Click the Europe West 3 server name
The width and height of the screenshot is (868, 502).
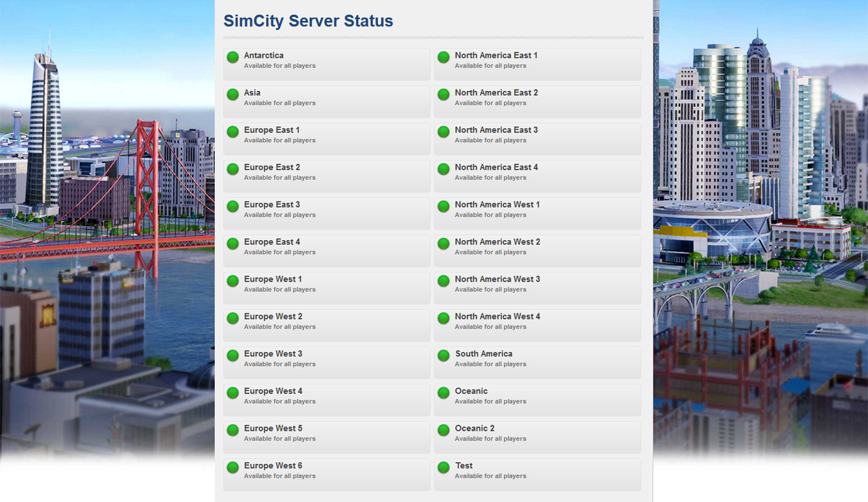click(x=273, y=354)
